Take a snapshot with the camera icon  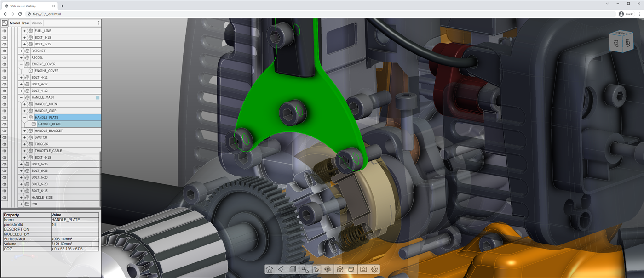(363, 269)
